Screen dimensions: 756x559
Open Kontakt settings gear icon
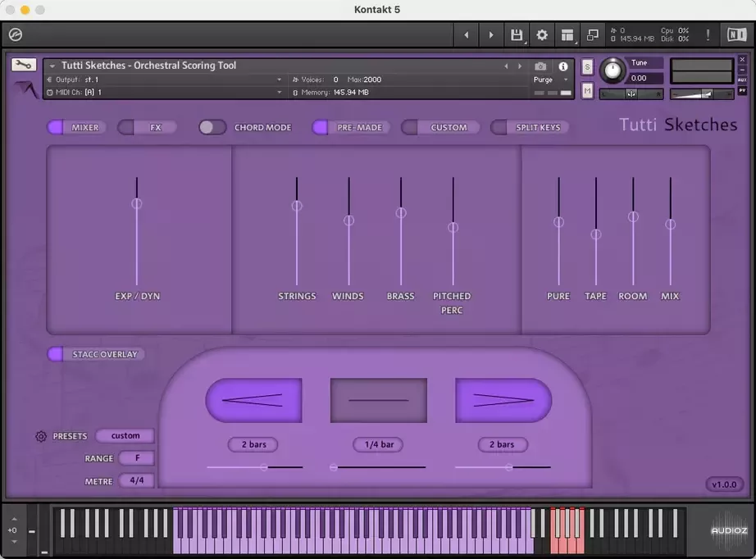[542, 35]
